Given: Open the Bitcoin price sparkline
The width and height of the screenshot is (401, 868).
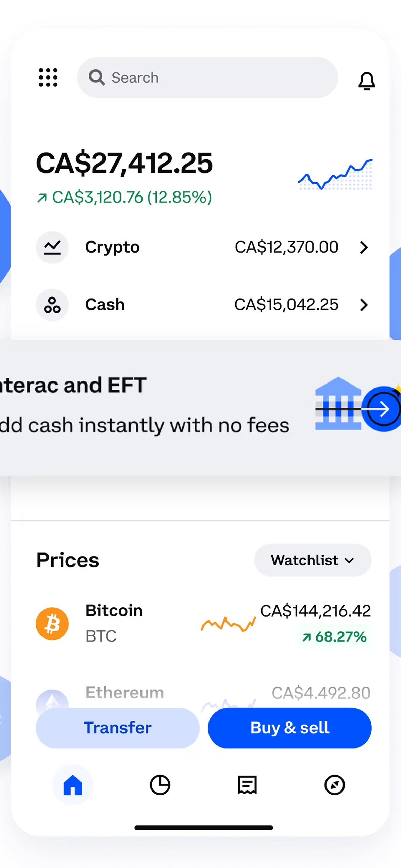Looking at the screenshot, I should click(x=228, y=624).
